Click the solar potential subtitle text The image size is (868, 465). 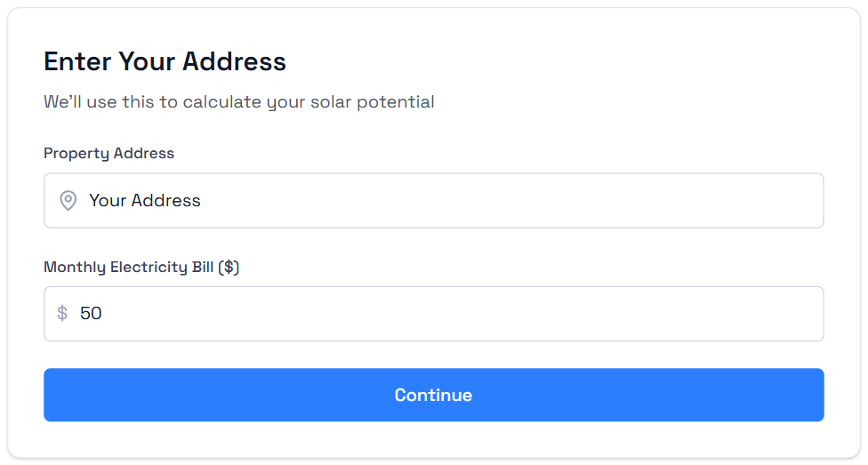click(238, 102)
